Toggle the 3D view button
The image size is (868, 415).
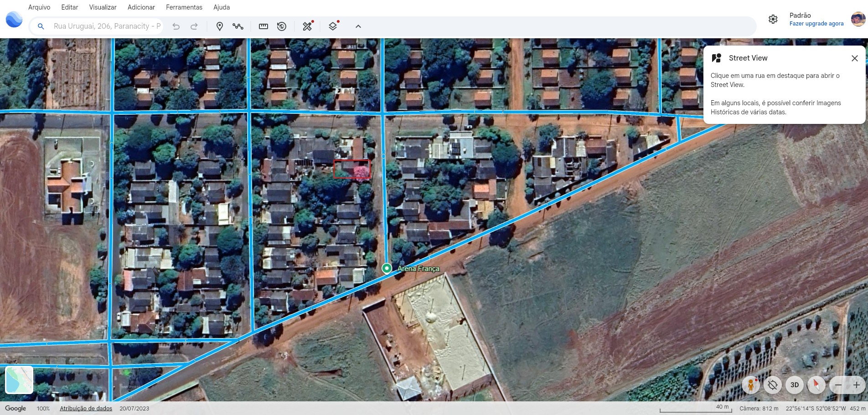795,385
